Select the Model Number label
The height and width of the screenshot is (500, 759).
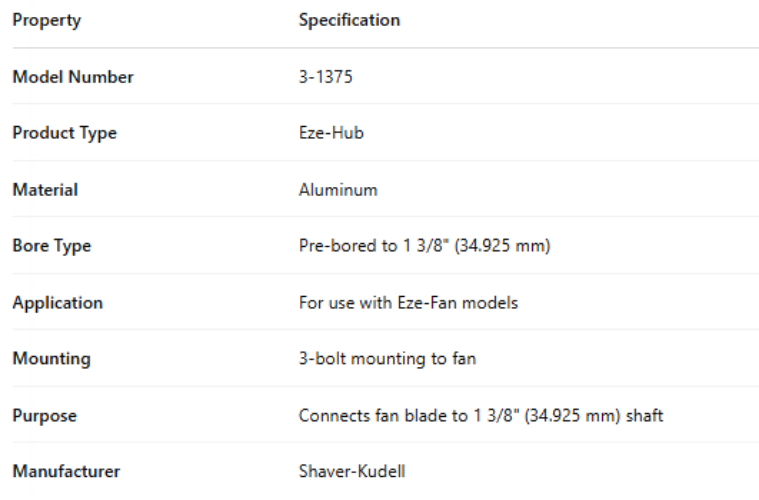coord(73,77)
